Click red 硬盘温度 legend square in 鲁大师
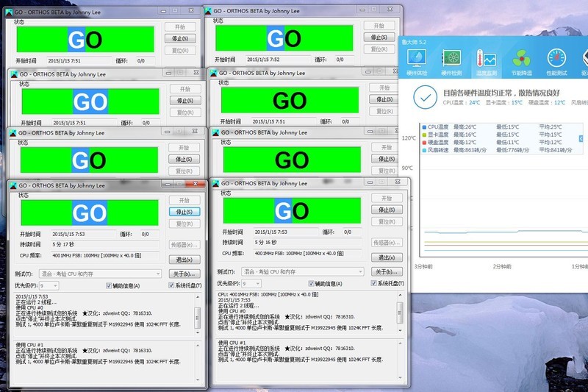This screenshot has width=588, height=392. tap(424, 142)
